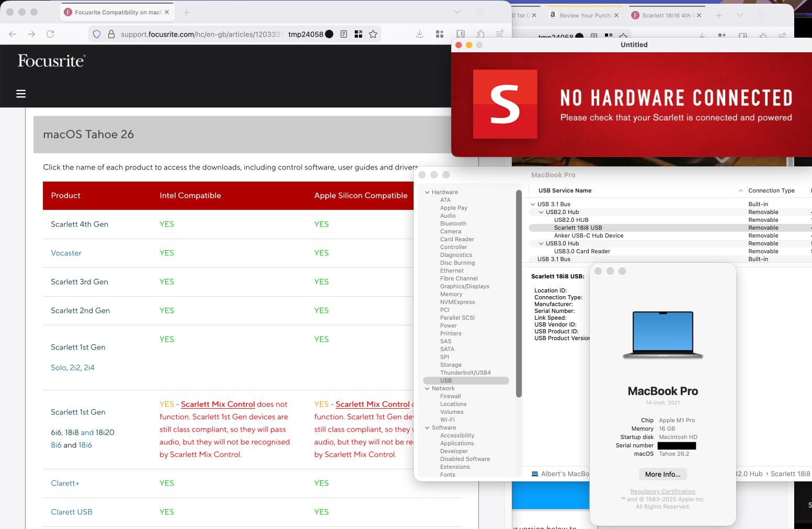Click 'Tahoe 26.2' in About This Mac
The image size is (812, 529).
point(674,454)
